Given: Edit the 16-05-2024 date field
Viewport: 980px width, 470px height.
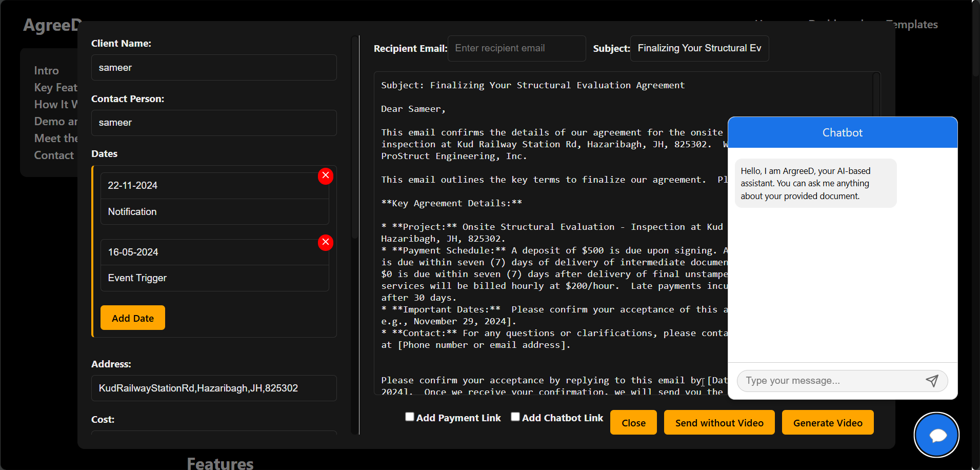Looking at the screenshot, I should coord(214,252).
